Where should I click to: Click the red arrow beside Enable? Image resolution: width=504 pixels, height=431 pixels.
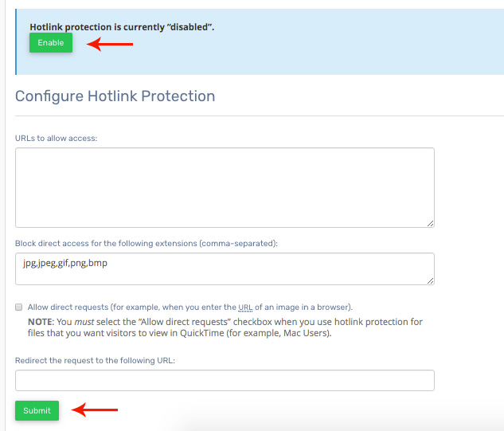coord(110,44)
